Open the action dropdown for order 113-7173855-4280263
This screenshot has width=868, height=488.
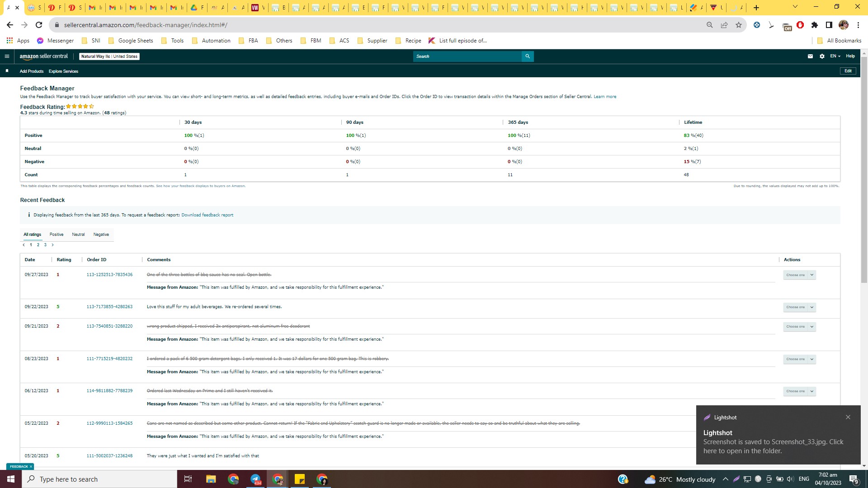tap(799, 307)
